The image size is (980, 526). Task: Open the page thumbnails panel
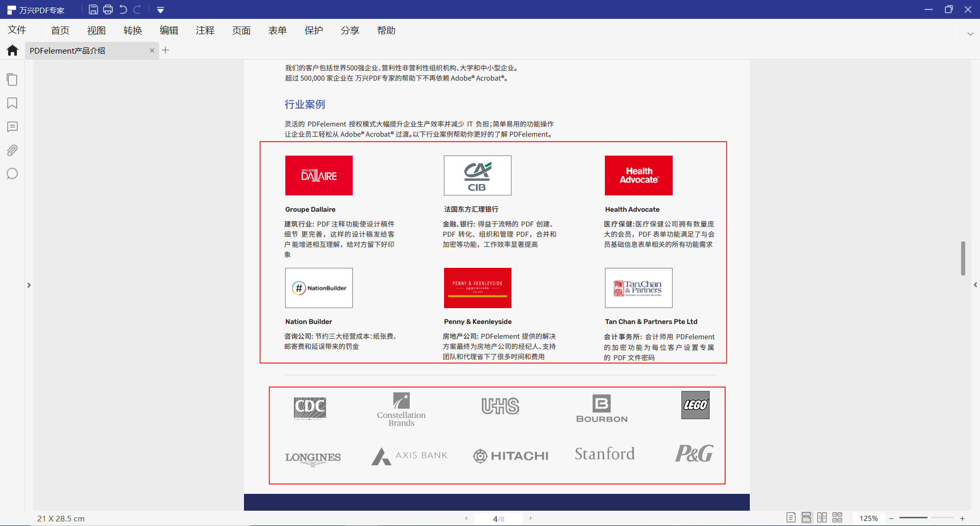[12, 80]
